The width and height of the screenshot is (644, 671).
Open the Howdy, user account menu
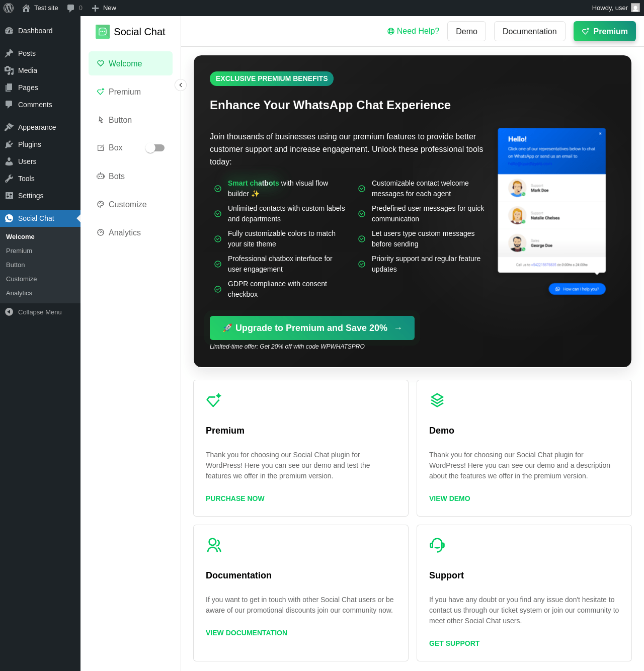[x=616, y=8]
